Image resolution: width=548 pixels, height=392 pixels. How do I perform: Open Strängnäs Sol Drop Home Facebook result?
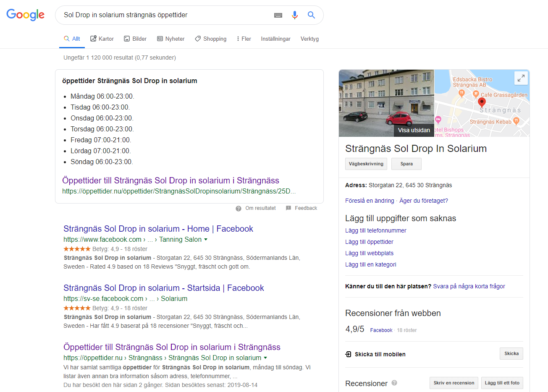[x=158, y=229]
